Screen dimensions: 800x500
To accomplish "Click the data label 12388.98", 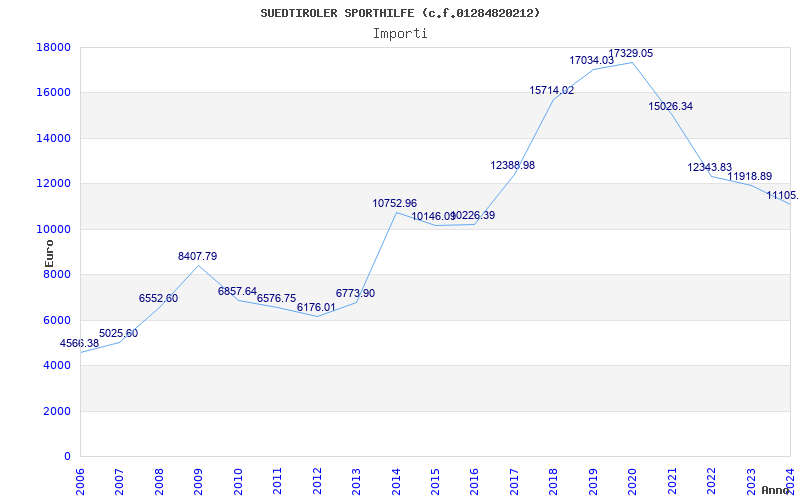I will [513, 165].
